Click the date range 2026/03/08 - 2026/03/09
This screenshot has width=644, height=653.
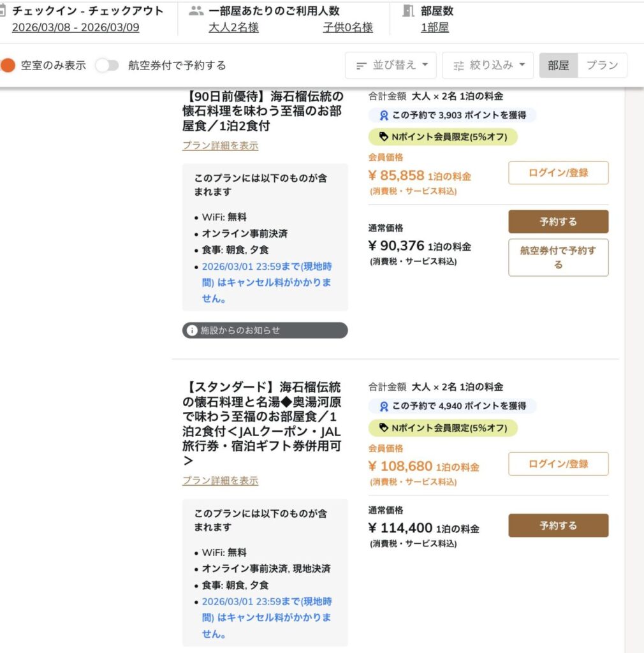tap(75, 27)
